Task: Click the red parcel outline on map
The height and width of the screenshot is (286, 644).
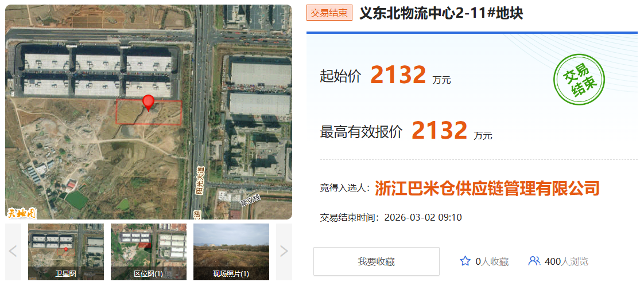Action: click(x=149, y=112)
